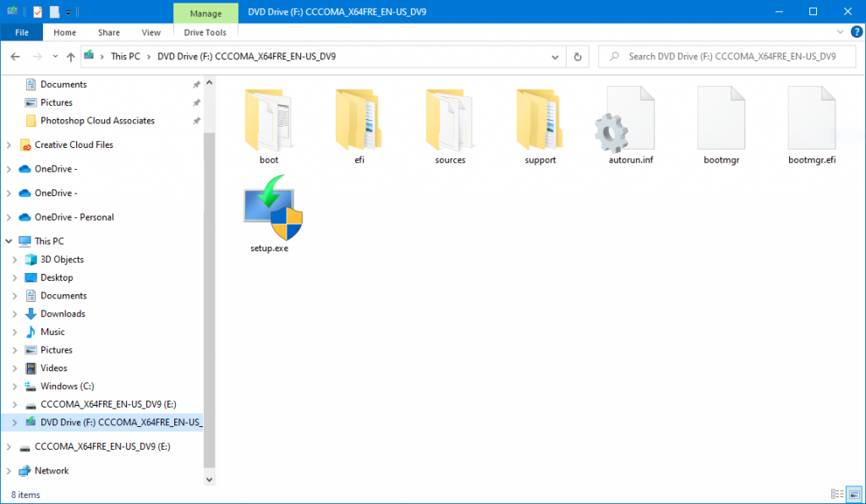Select the bootmgr.efi file
This screenshot has width=866, height=504.
[811, 126]
